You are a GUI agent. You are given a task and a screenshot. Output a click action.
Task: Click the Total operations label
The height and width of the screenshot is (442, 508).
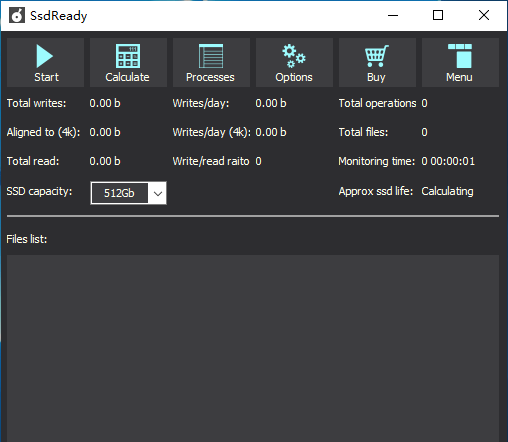377,103
